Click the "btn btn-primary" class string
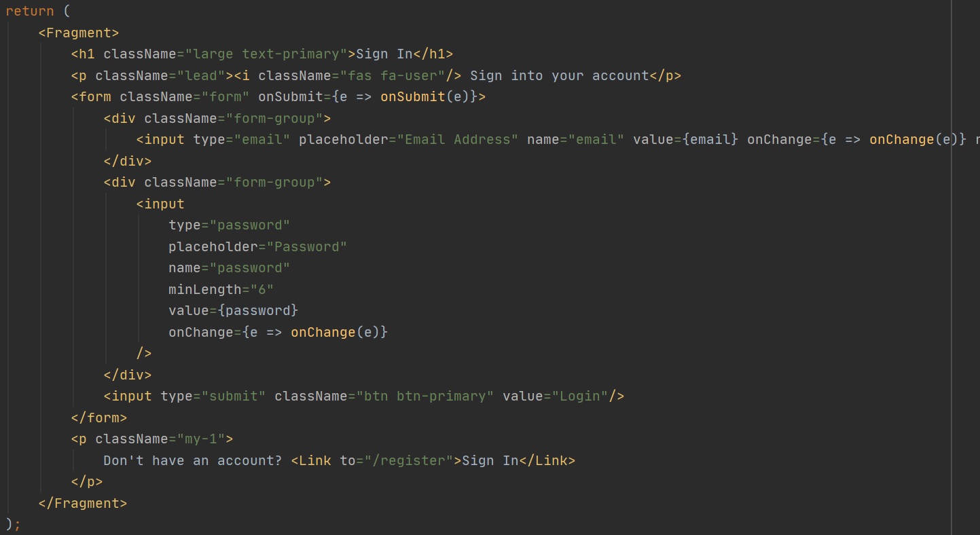Screen dimensions: 980x535 click(x=421, y=396)
